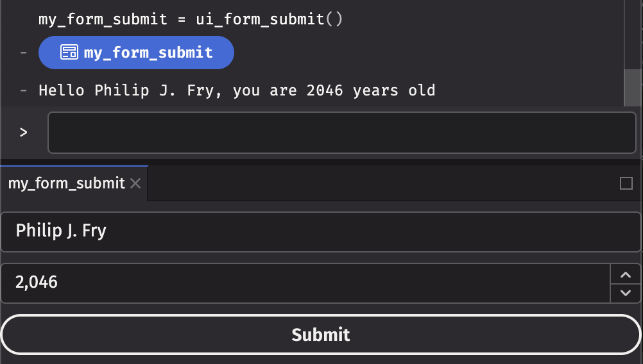Image resolution: width=643 pixels, height=364 pixels.
Task: Click the dash marker beside the blue chip
Action: pyautogui.click(x=23, y=53)
